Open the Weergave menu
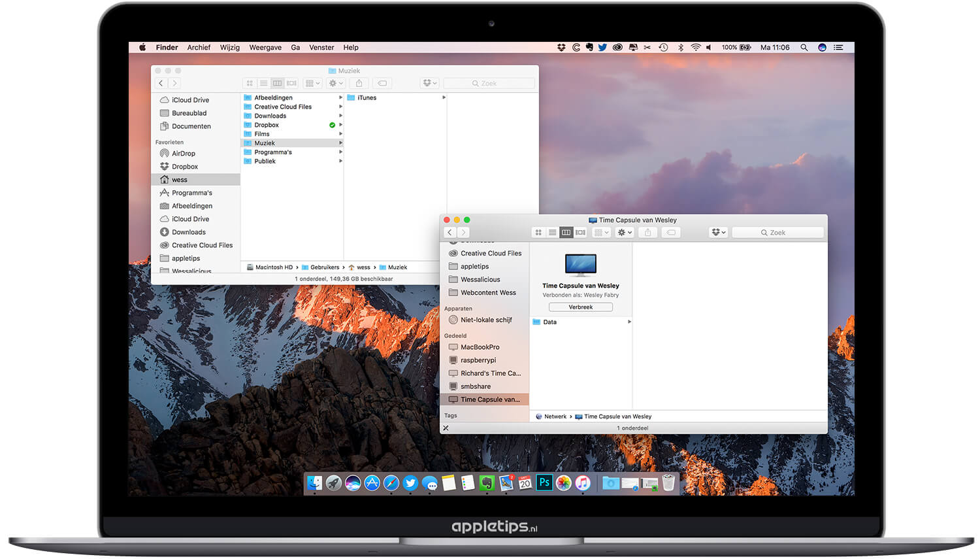This screenshot has height=559, width=980. pyautogui.click(x=265, y=48)
